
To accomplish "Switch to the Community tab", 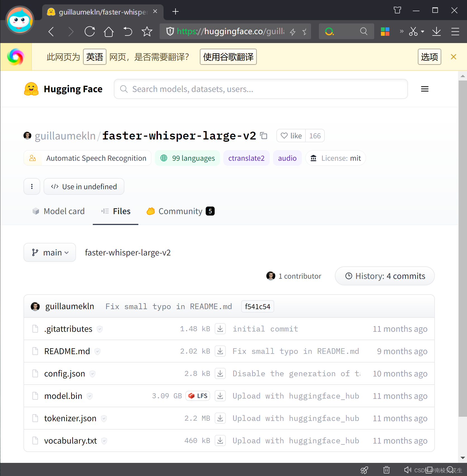I will [x=181, y=211].
